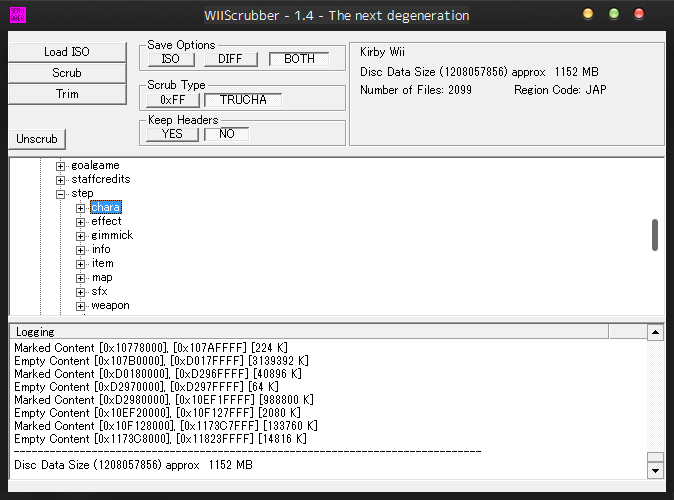The width and height of the screenshot is (674, 500).
Task: Click the log scrollbar thumb
Action: tap(655, 457)
